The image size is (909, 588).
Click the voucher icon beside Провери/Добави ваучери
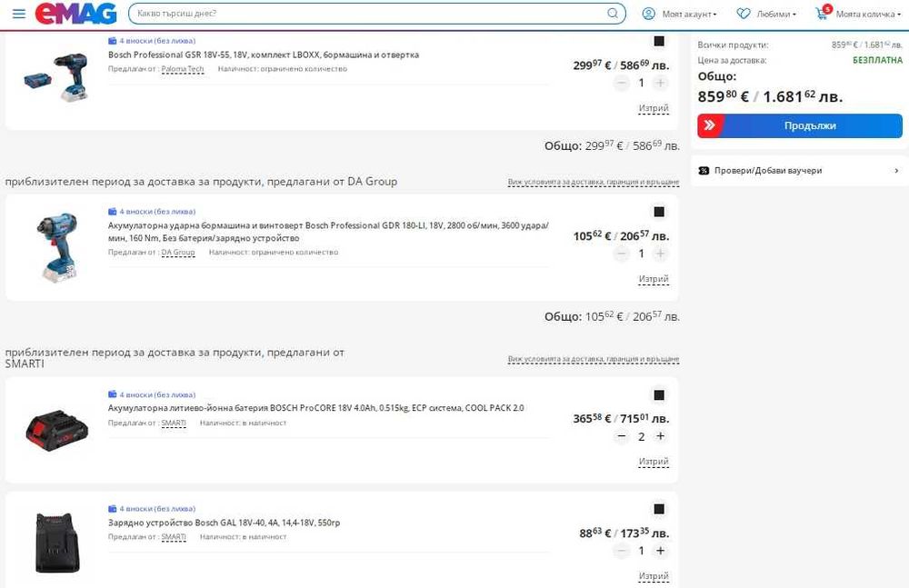pyautogui.click(x=704, y=171)
